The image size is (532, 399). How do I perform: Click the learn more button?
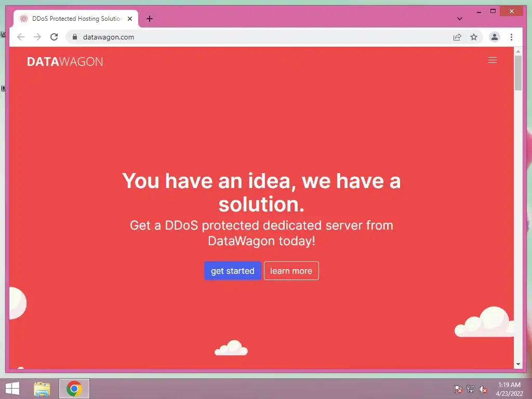point(291,271)
